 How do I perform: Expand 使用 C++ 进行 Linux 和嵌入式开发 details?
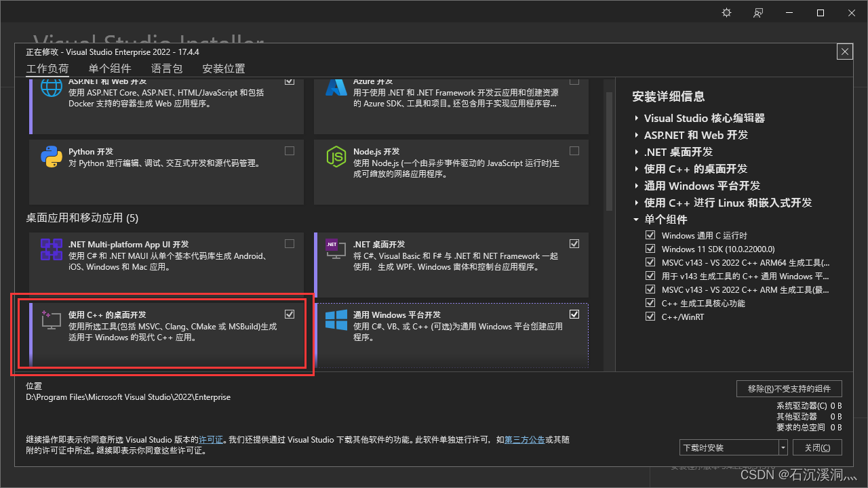(x=637, y=203)
